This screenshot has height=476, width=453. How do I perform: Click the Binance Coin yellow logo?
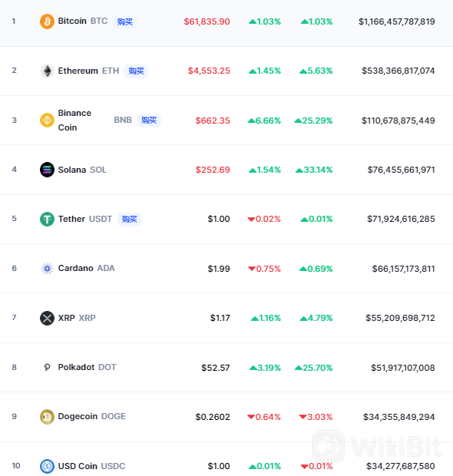pyautogui.click(x=47, y=121)
